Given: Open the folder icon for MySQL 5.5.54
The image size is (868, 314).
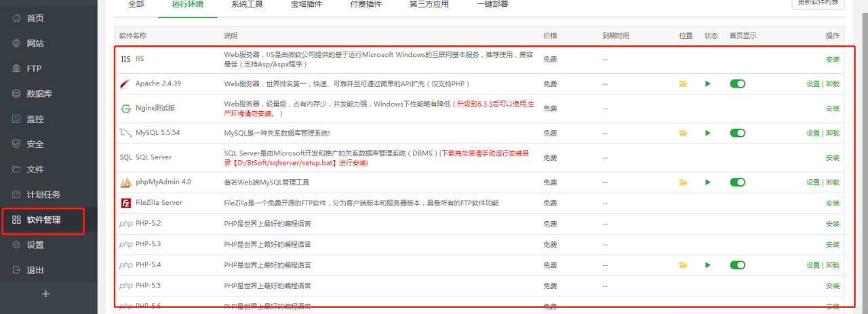Looking at the screenshot, I should 683,133.
